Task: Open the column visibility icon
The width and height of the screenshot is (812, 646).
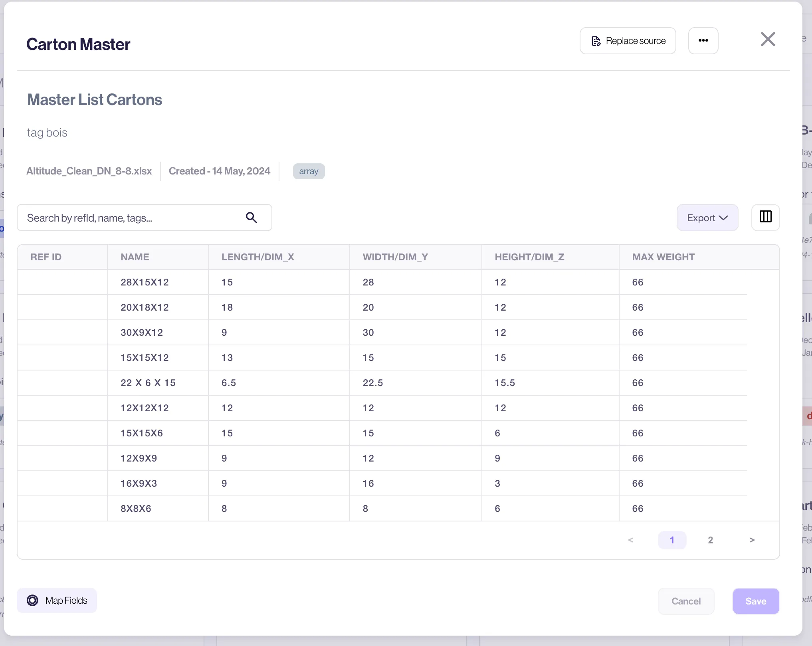Action: click(765, 218)
